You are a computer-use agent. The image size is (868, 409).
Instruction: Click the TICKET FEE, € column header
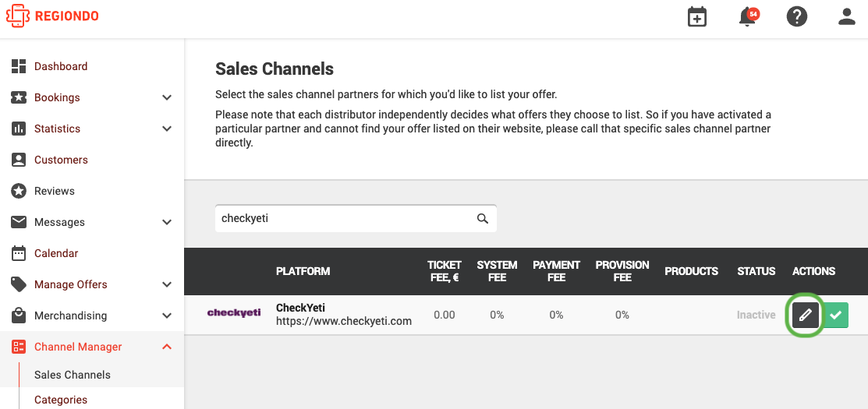tap(444, 271)
